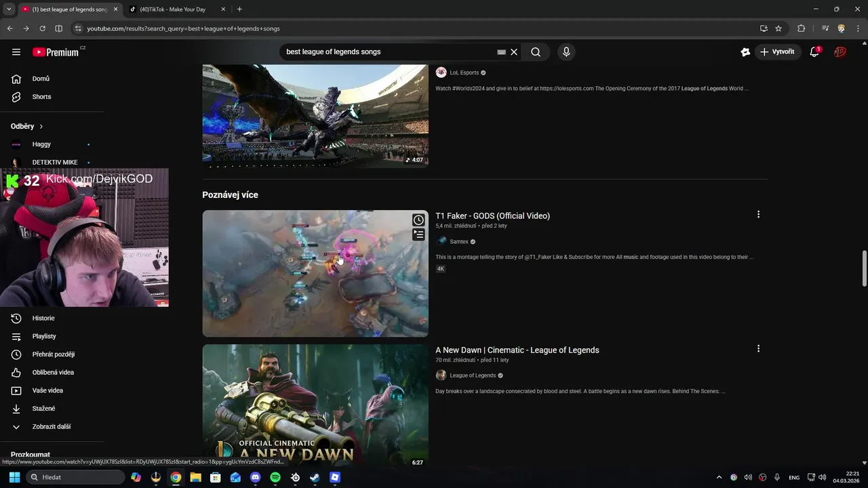
Task: Open more options for A New Dawn video
Action: [x=758, y=349]
